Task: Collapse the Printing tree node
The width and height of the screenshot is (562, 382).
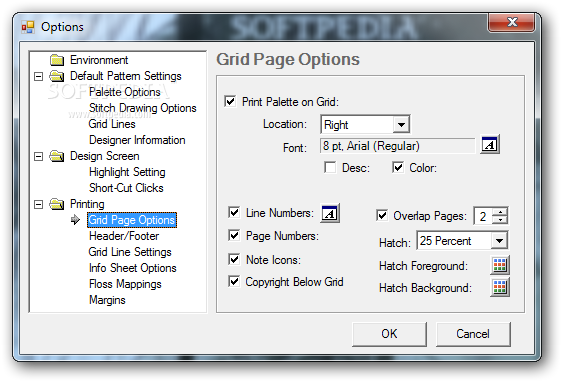Action: [x=38, y=204]
